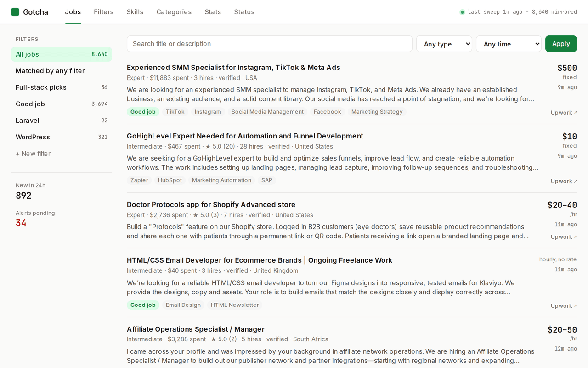Open the GoHighLevel Expert Needed job title
The image size is (588, 368).
pyautogui.click(x=245, y=136)
